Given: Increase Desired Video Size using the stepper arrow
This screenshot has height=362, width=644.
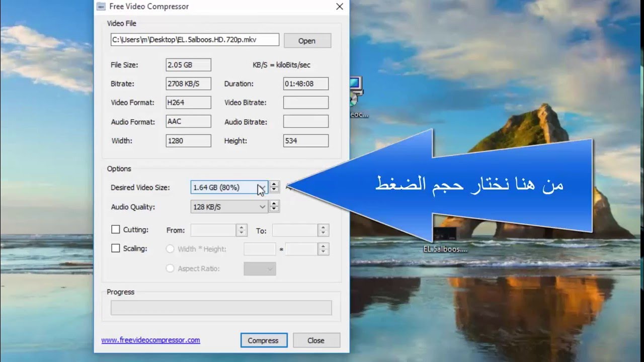Looking at the screenshot, I should pyautogui.click(x=274, y=184).
